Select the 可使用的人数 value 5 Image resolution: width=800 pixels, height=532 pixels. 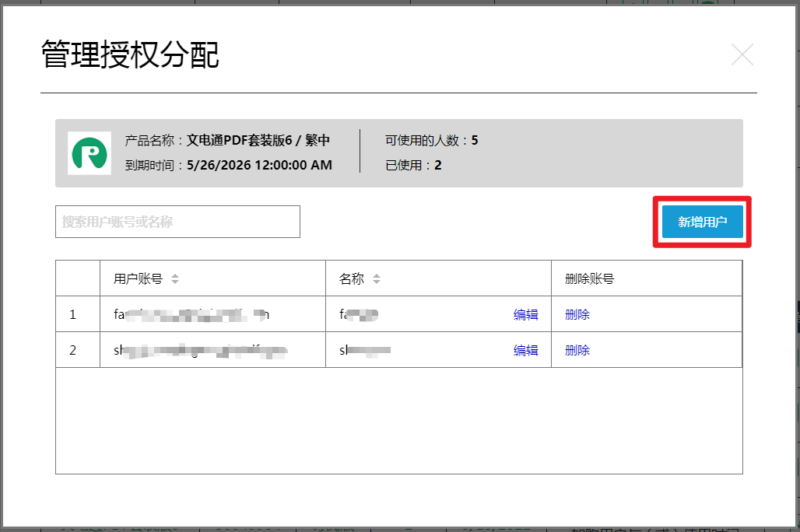pos(475,140)
